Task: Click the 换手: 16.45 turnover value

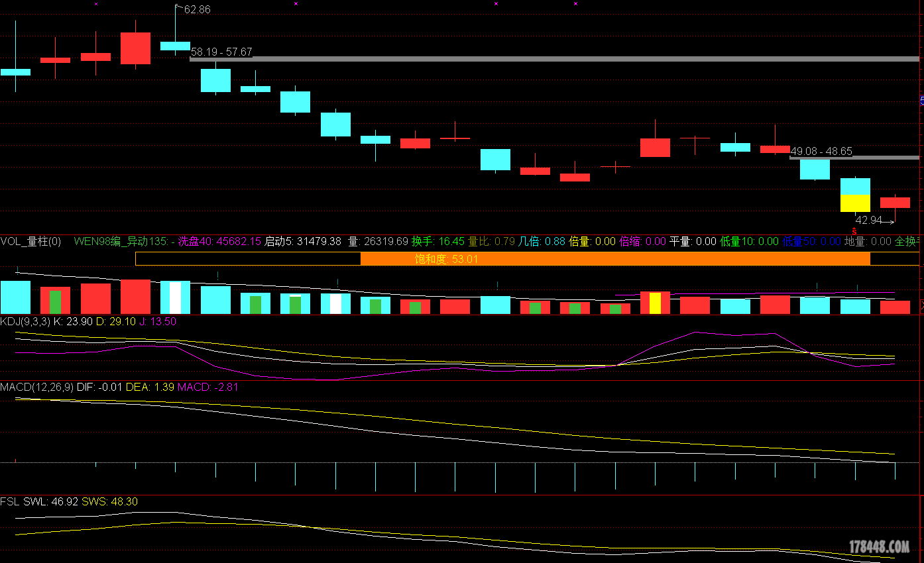Action: pos(438,242)
